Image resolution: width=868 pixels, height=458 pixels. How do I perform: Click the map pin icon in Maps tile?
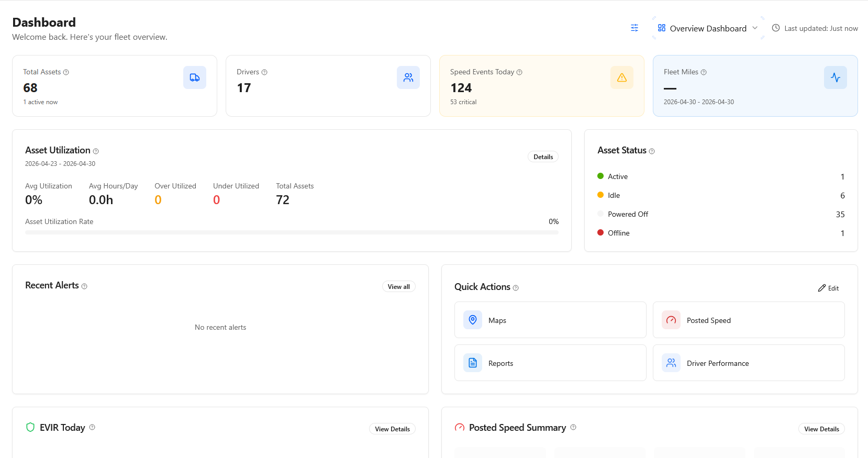pyautogui.click(x=473, y=320)
